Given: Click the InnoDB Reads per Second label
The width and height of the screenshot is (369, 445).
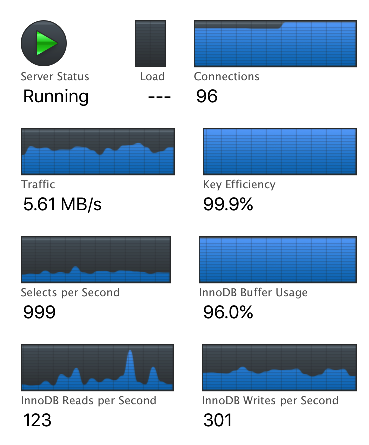Looking at the screenshot, I should coord(89,400).
